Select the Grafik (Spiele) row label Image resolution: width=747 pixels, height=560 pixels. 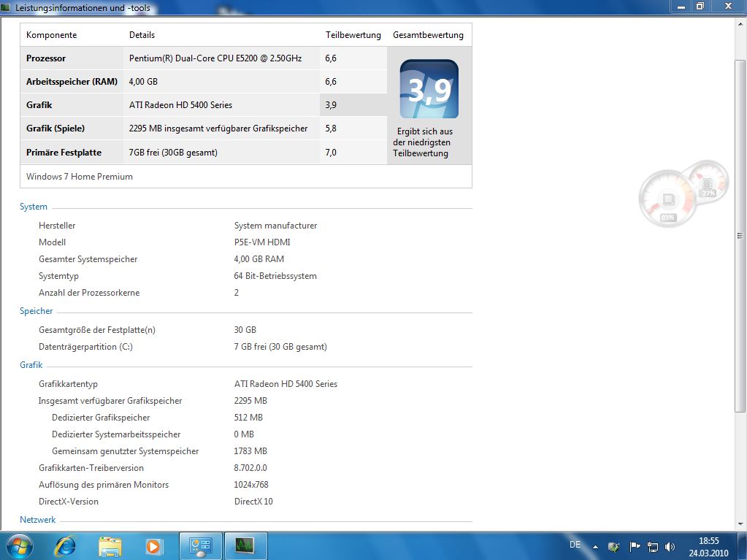point(55,128)
